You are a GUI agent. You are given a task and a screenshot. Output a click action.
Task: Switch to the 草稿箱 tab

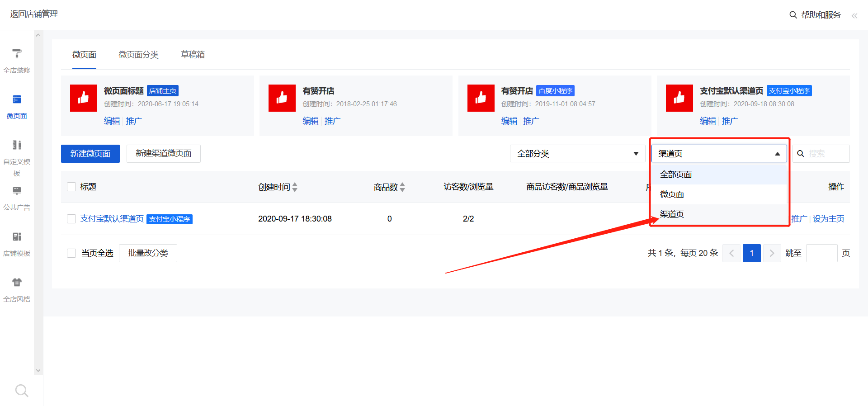[x=193, y=55]
